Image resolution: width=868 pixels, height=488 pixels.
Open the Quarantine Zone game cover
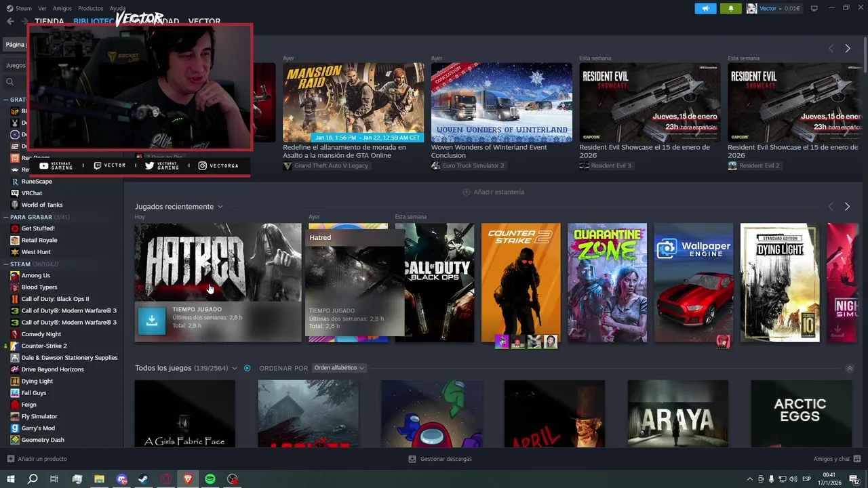[607, 283]
